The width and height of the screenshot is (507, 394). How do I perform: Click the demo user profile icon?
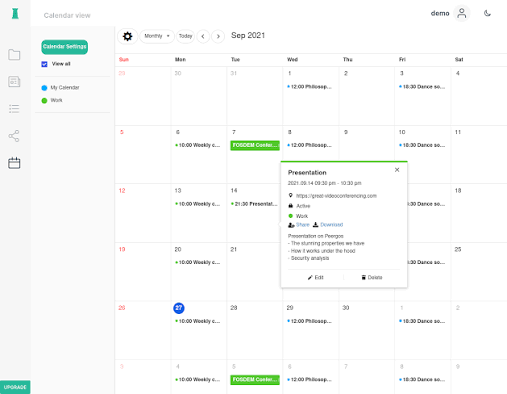(x=462, y=13)
